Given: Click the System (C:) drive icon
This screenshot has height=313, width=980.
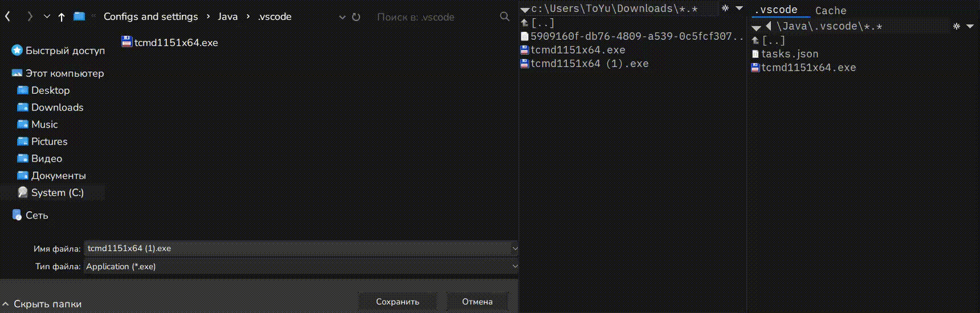Looking at the screenshot, I should (23, 192).
